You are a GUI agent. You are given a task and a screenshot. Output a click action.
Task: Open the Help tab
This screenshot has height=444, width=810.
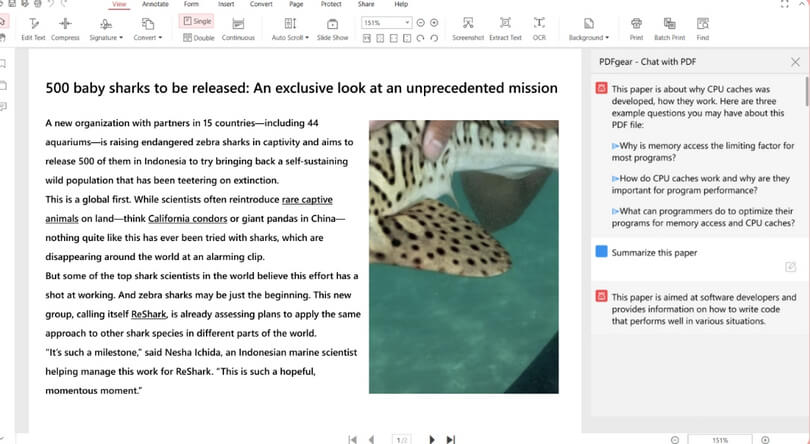401,4
